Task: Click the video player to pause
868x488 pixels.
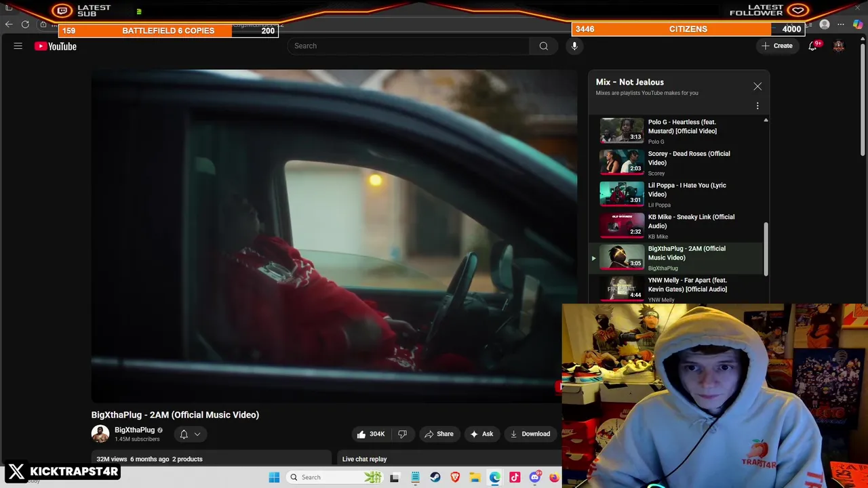Action: tap(334, 236)
